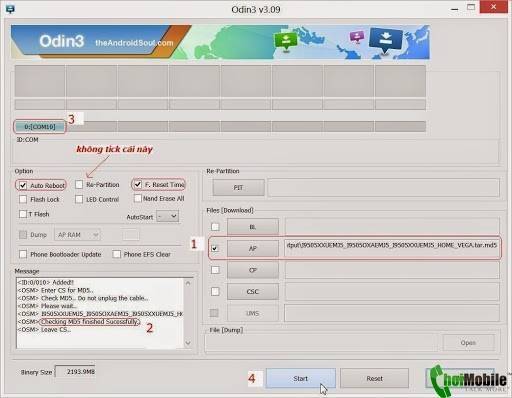Click the 'Leave CS..' log line
This screenshot has width=512, height=398.
(44, 330)
